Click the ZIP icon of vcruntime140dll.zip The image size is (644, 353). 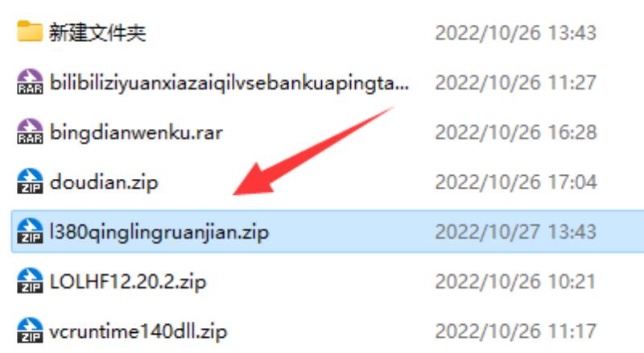tap(30, 330)
